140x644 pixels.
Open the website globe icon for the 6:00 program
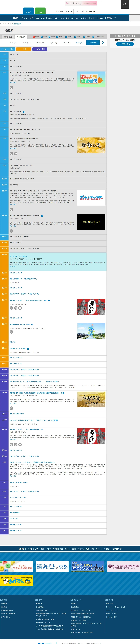[x=11, y=88]
